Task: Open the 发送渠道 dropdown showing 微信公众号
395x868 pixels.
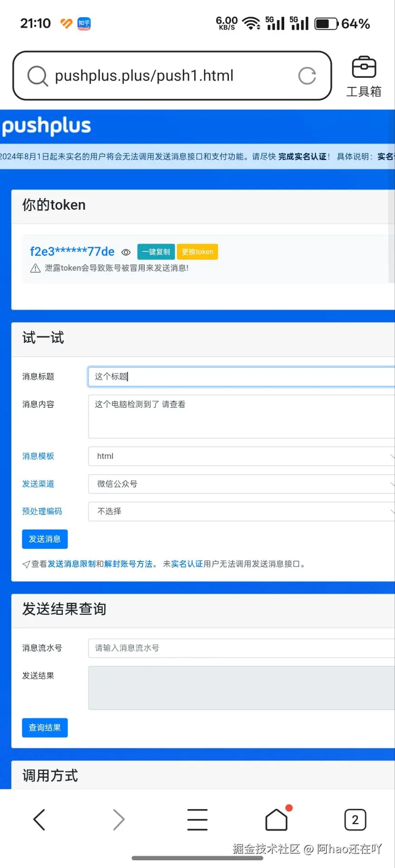Action: click(241, 484)
